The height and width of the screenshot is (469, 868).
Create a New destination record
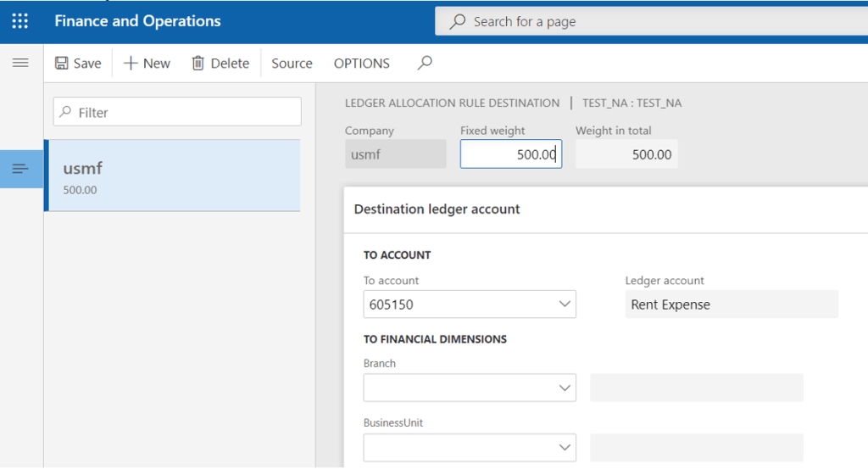point(147,63)
